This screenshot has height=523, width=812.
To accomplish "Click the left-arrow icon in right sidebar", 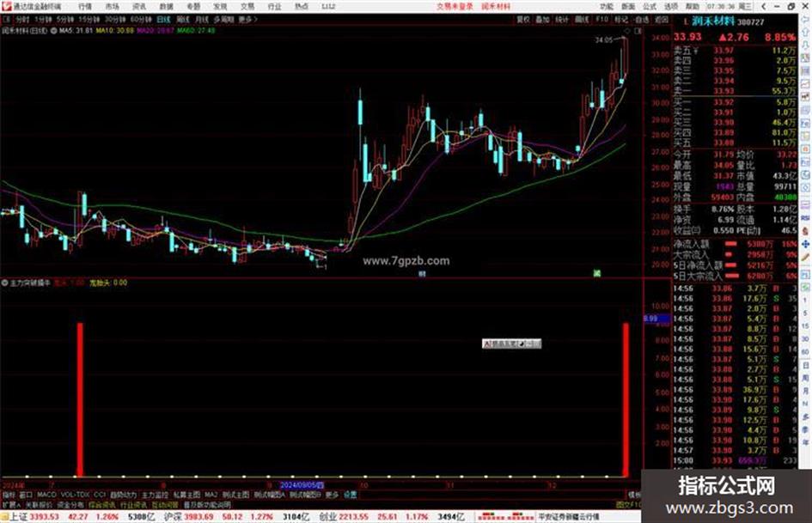I will (x=806, y=19).
